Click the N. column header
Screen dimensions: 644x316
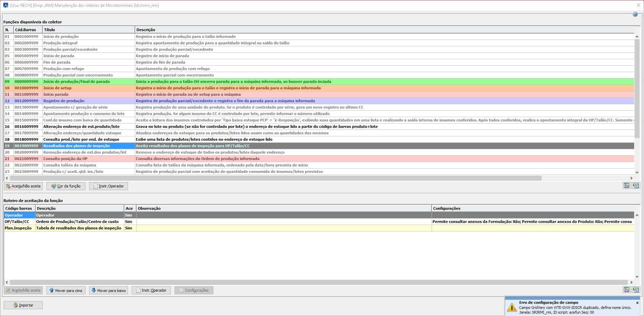tap(9, 30)
